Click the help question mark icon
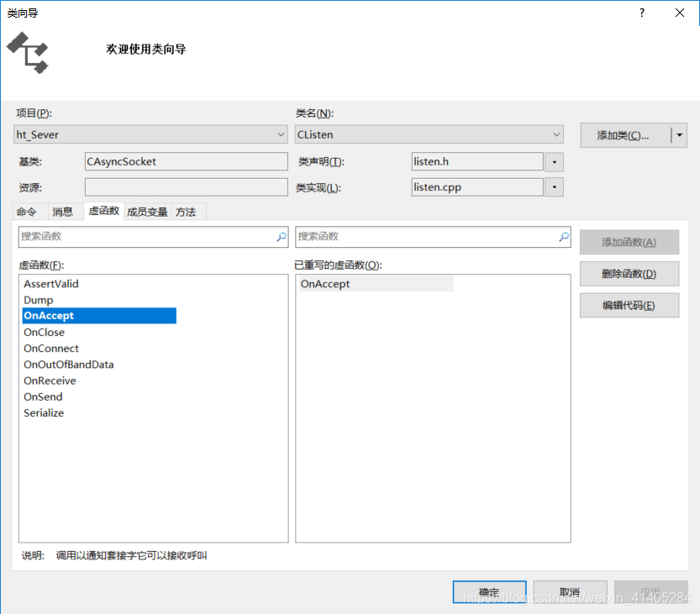The image size is (700, 614). click(x=641, y=13)
